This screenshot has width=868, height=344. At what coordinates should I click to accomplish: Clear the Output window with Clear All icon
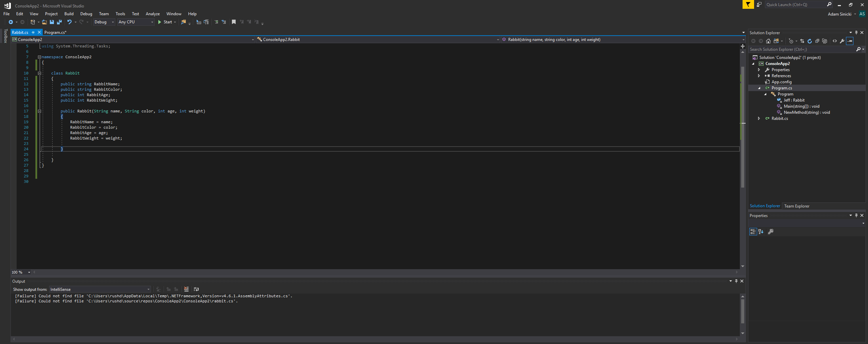pyautogui.click(x=186, y=289)
